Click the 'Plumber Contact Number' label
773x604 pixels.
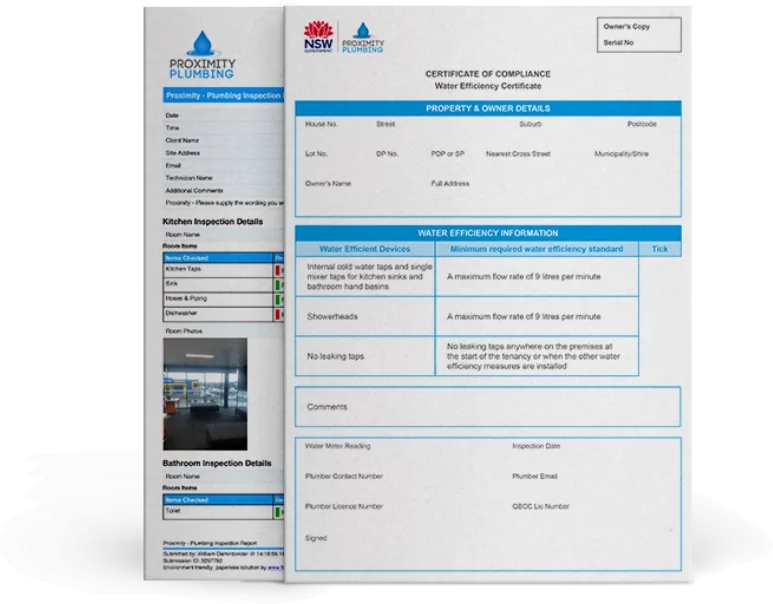click(x=344, y=476)
